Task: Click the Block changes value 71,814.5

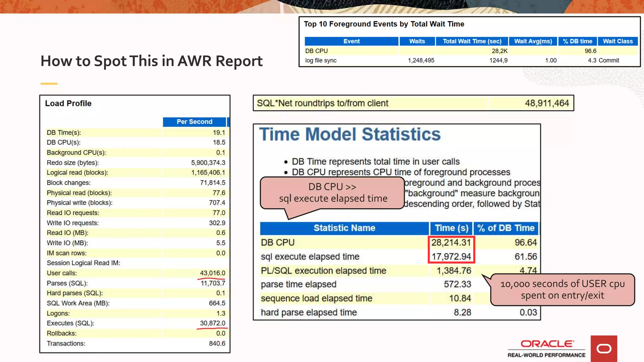Action: pyautogui.click(x=213, y=183)
